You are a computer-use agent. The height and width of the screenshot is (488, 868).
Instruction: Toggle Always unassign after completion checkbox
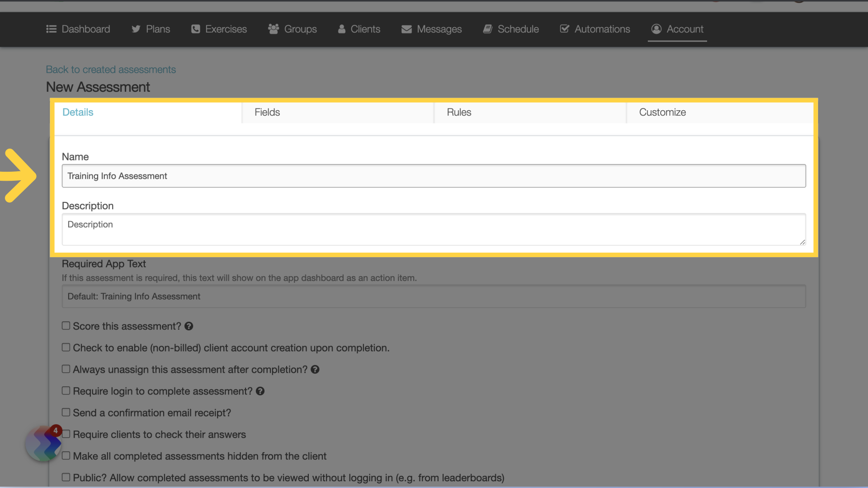click(66, 369)
